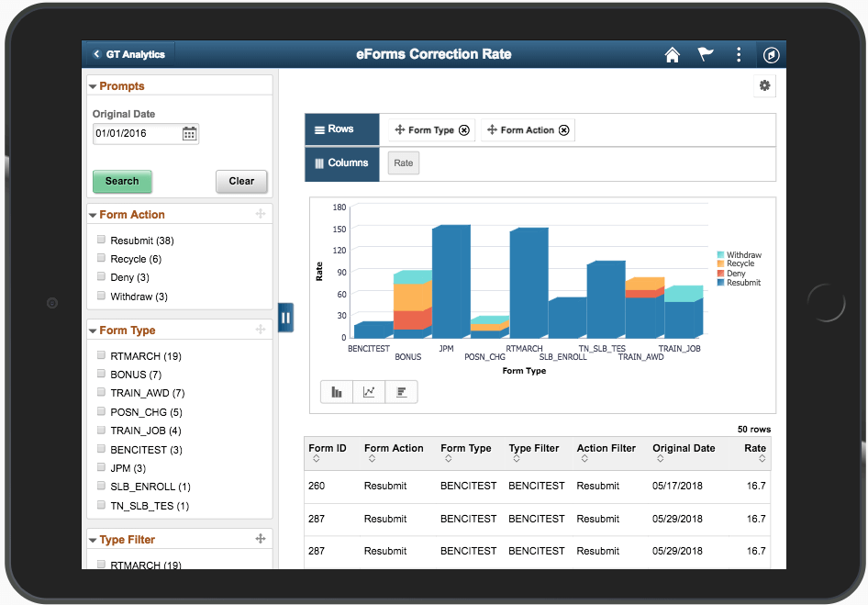The image size is (868, 605).
Task: Open the gear options menu
Action: click(764, 85)
